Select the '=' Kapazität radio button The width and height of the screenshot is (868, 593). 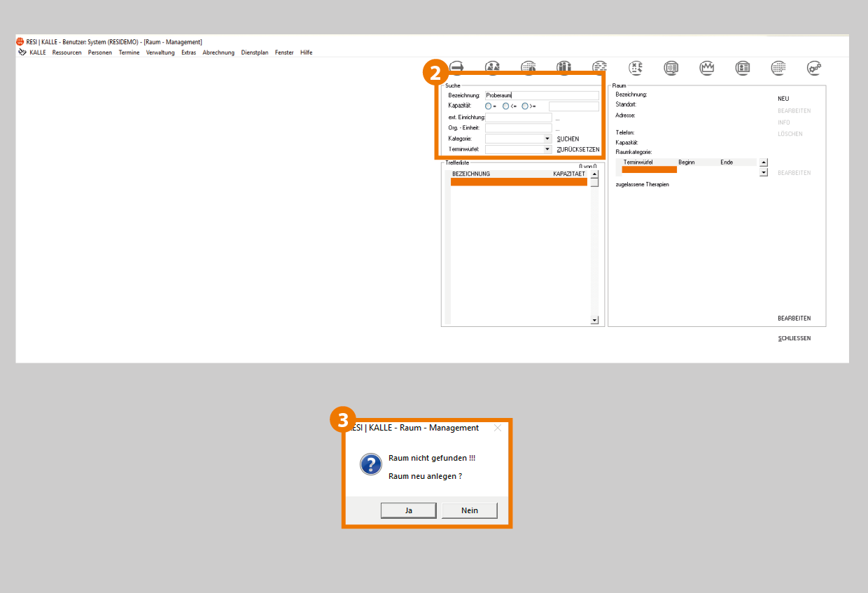(489, 106)
